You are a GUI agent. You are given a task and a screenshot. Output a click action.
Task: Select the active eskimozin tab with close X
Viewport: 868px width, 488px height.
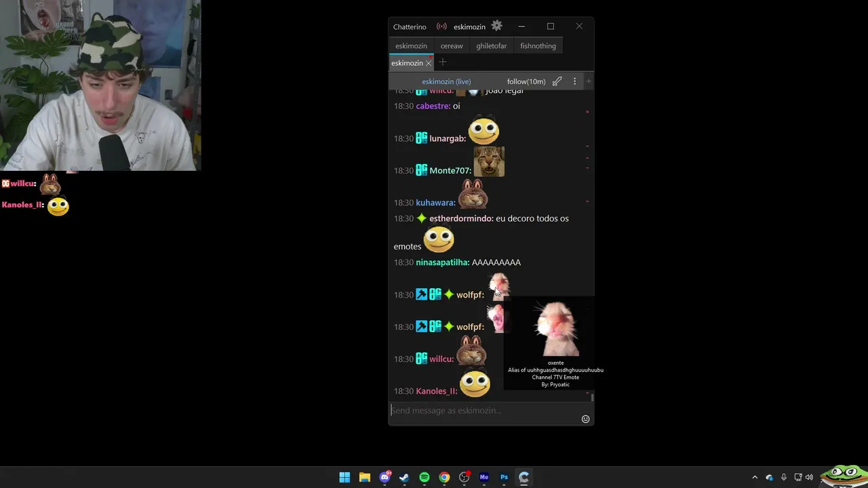(x=407, y=63)
